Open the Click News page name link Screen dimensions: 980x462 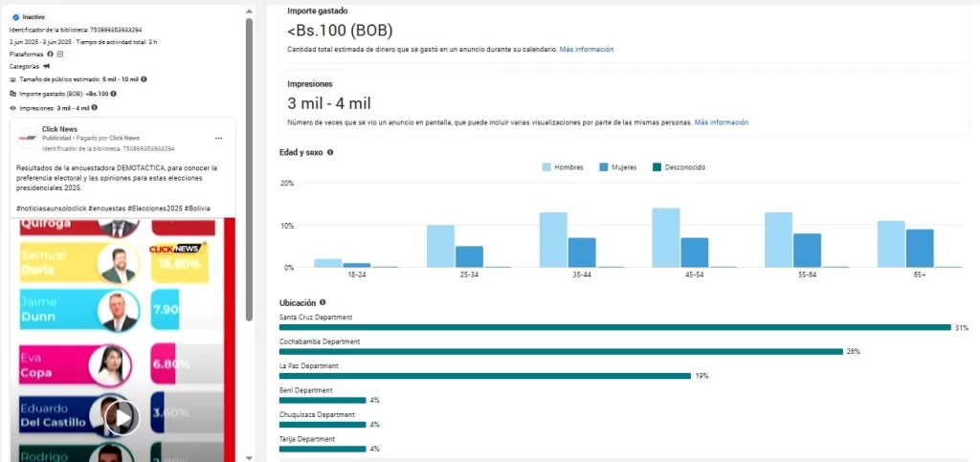point(57,128)
